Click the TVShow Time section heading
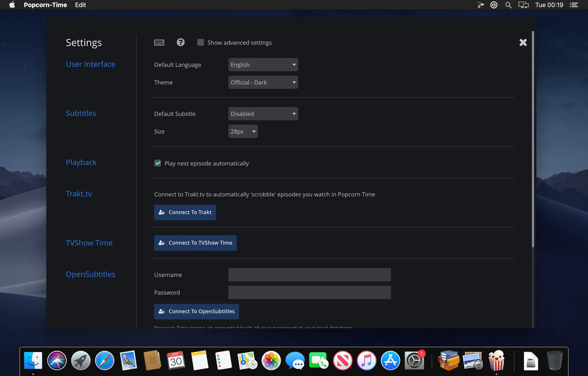 click(89, 243)
